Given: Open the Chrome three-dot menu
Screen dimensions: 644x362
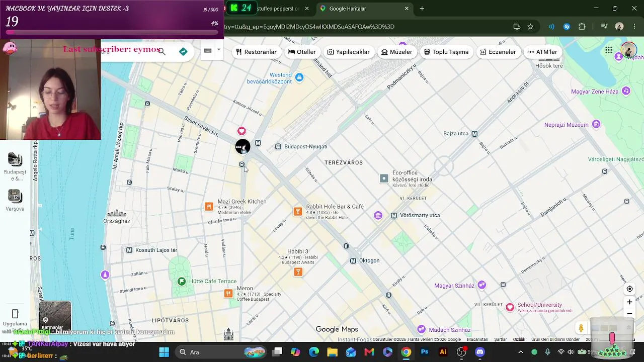Looking at the screenshot, I should [633, 27].
